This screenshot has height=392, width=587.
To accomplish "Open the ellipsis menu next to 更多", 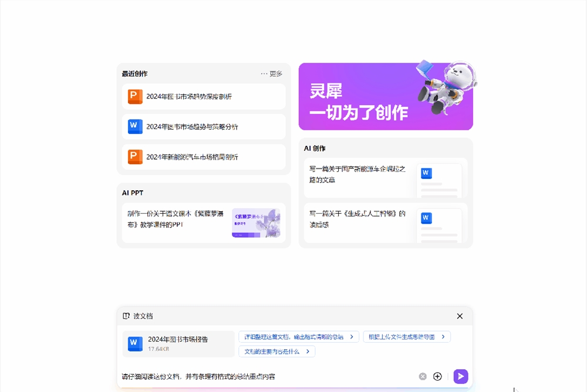I will (264, 73).
